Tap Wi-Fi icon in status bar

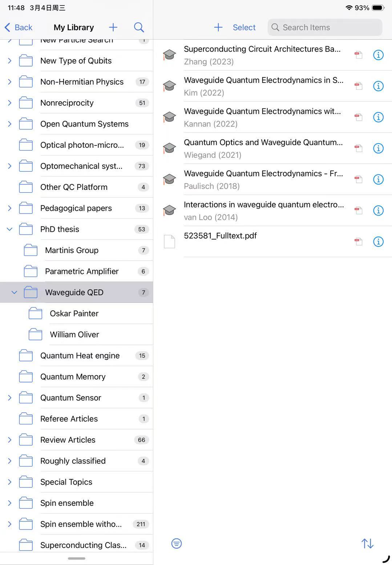click(349, 8)
